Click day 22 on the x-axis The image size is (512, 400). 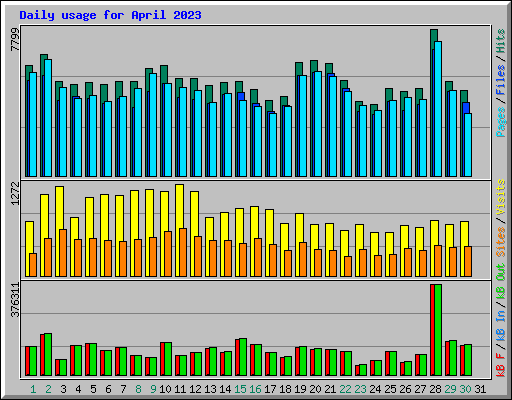click(x=345, y=389)
